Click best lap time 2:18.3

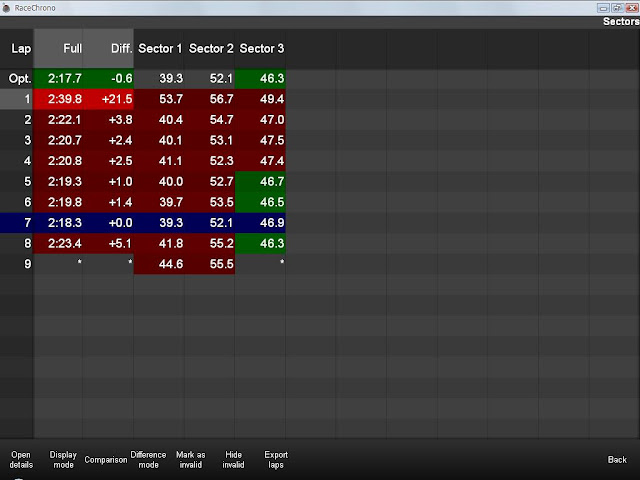coord(58,222)
